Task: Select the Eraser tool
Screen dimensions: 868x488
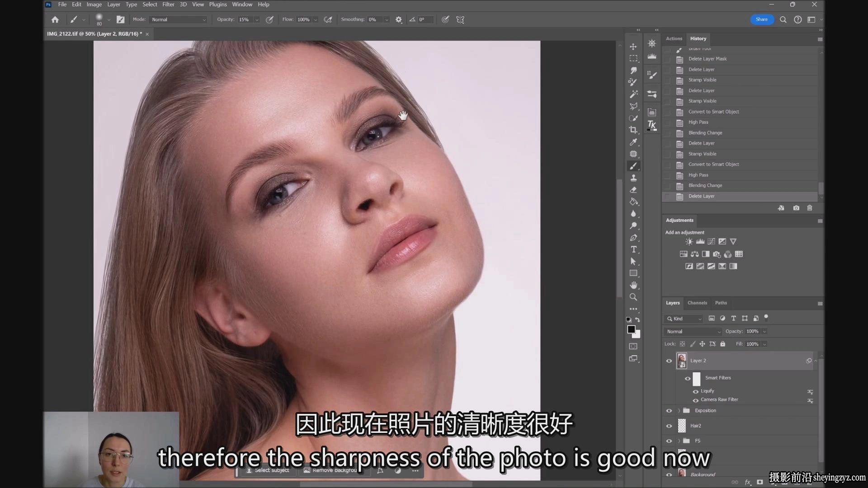Action: point(633,190)
